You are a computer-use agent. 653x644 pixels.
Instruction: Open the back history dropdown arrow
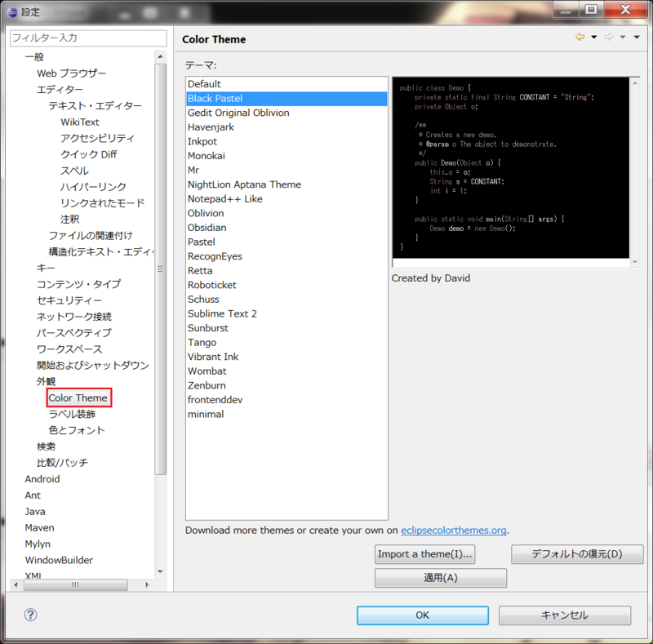(x=594, y=37)
